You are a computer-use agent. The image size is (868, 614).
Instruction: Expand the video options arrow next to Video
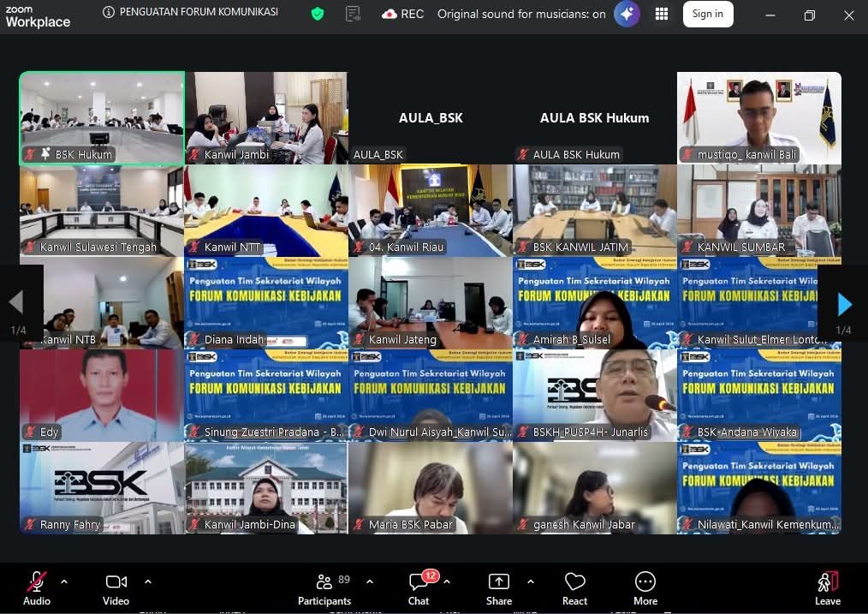[x=148, y=581]
